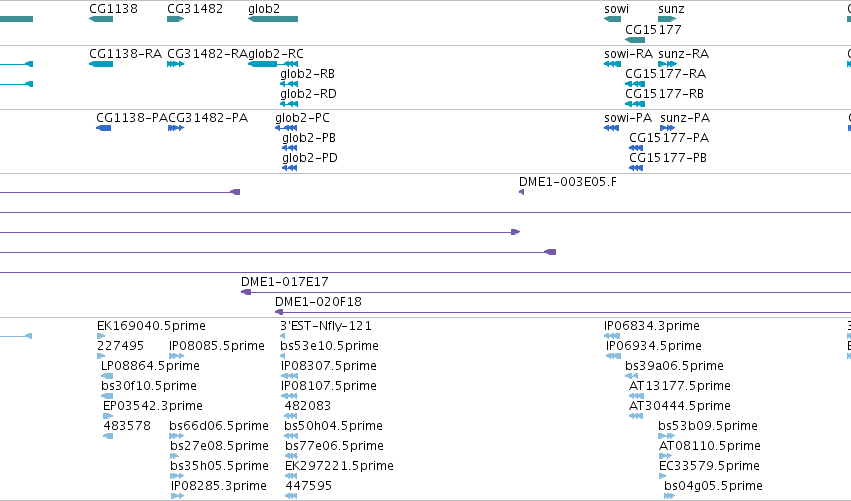The height and width of the screenshot is (501, 851).
Task: Select the glob2-RB transcript arrows
Action: 289,84
